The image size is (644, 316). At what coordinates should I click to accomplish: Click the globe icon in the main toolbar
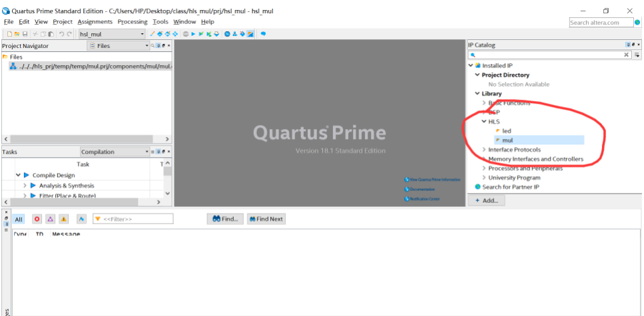(x=227, y=34)
